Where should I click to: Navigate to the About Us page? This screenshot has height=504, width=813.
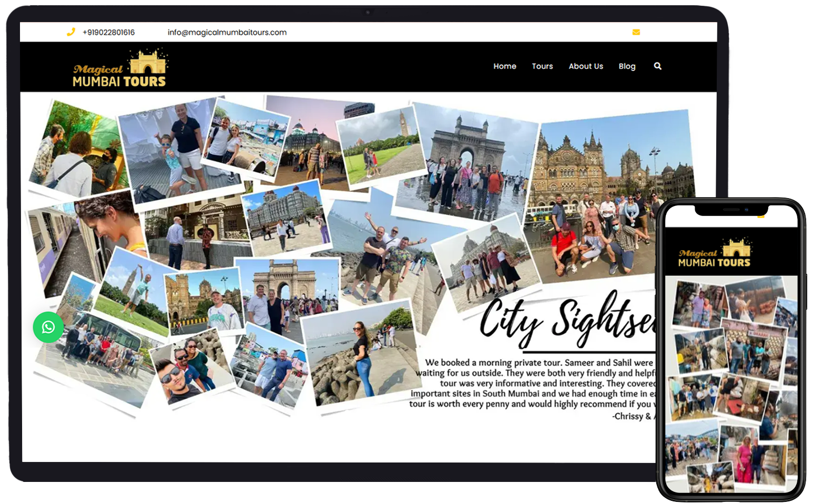(x=586, y=66)
